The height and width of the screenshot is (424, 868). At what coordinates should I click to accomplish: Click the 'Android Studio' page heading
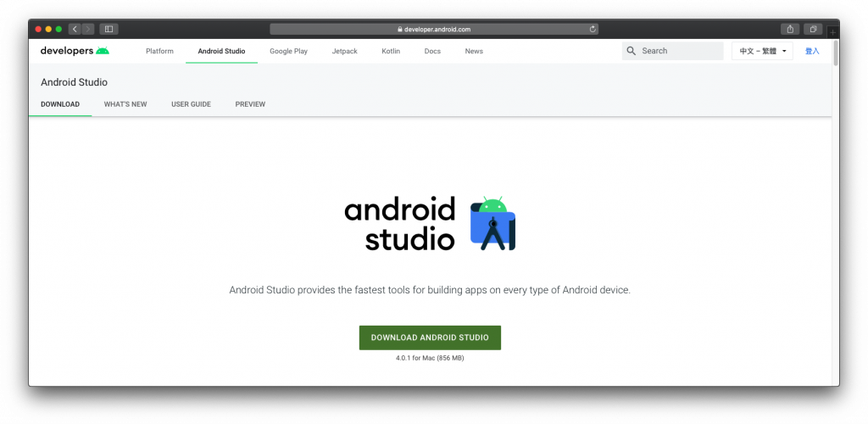tap(75, 82)
